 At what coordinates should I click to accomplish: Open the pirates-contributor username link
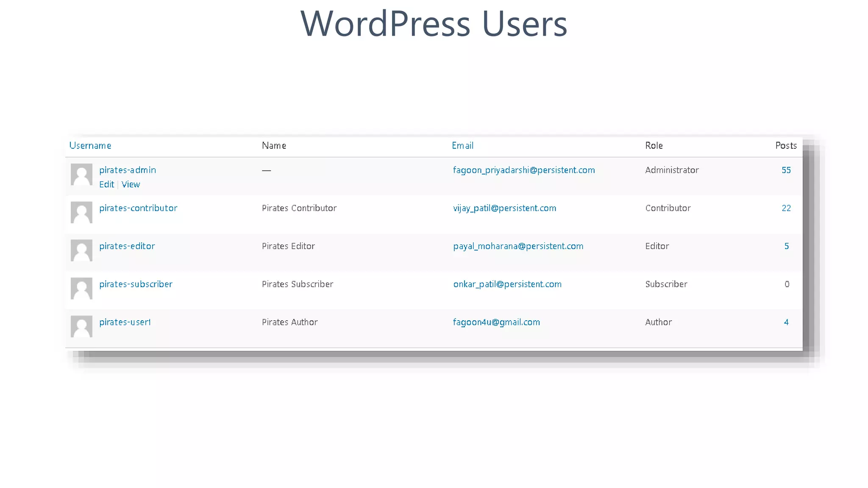[x=138, y=208]
